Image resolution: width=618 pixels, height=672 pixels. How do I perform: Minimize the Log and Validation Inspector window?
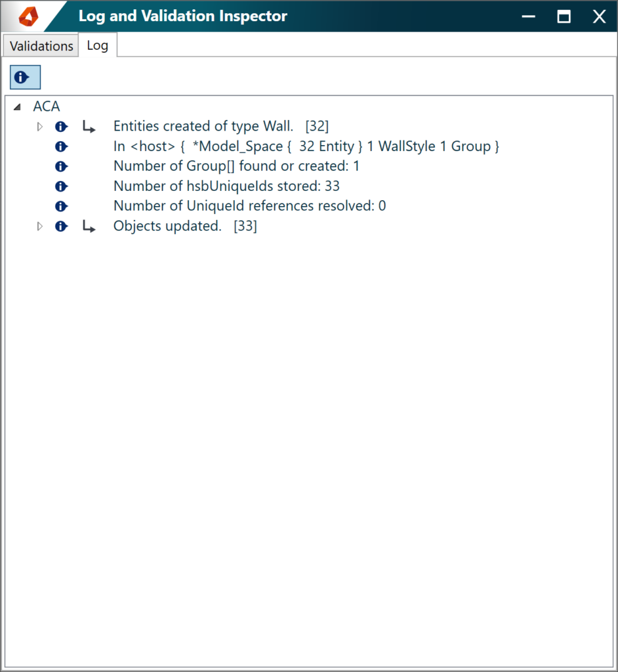[528, 16]
